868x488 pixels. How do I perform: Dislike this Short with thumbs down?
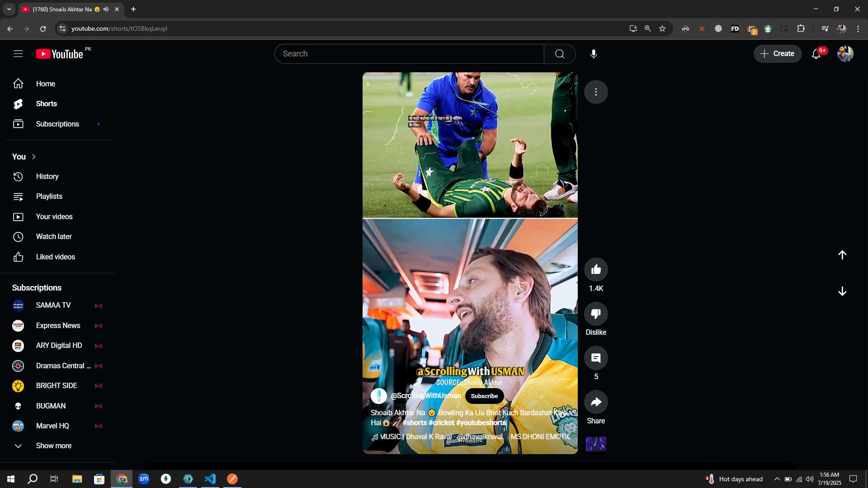596,314
